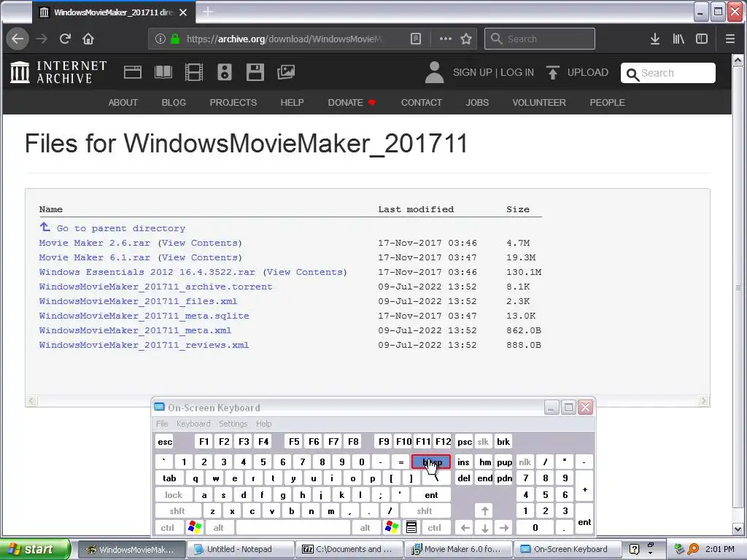Open WindowsMovieMaker_201711_reviews.xml link
The height and width of the screenshot is (560, 747).
tap(144, 345)
